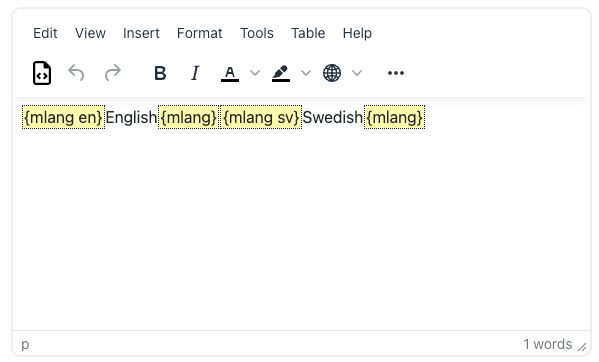
Task: Open the Table menu
Action: click(308, 33)
